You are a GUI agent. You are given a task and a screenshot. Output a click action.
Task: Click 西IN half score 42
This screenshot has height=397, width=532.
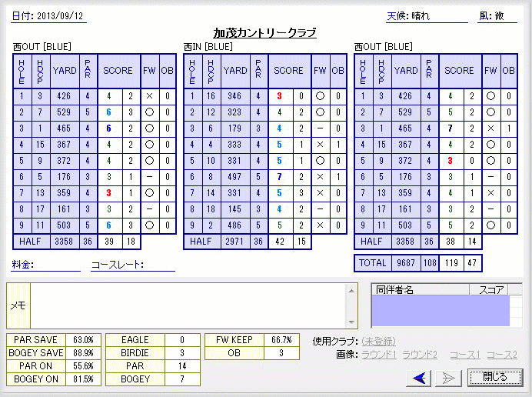click(x=280, y=242)
